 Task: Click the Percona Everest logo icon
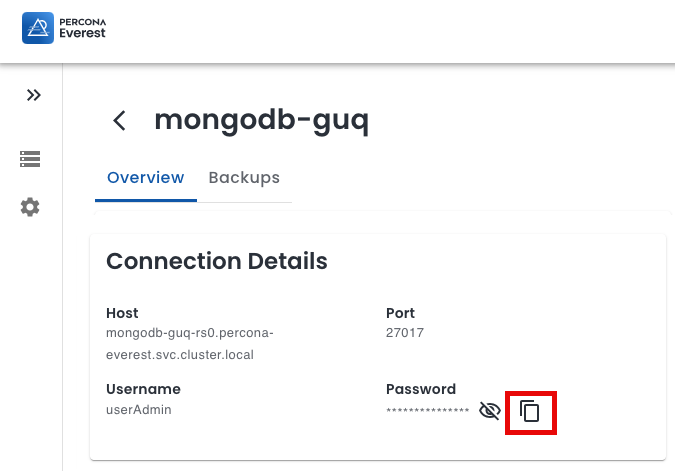[x=37, y=29]
